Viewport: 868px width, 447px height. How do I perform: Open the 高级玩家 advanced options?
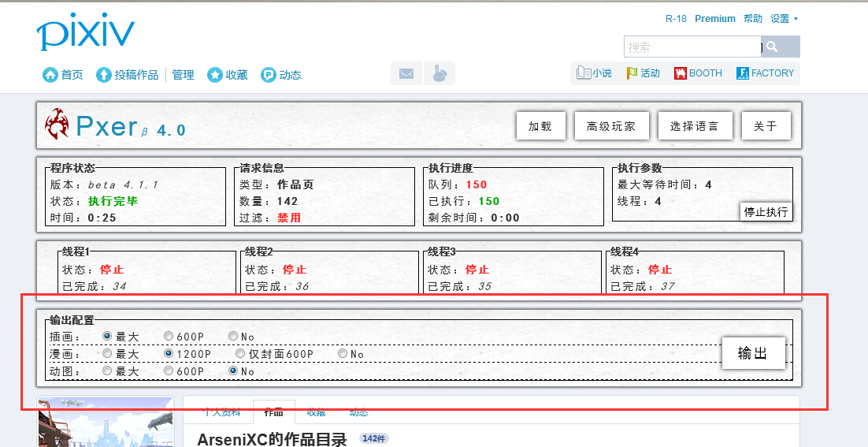coord(611,126)
